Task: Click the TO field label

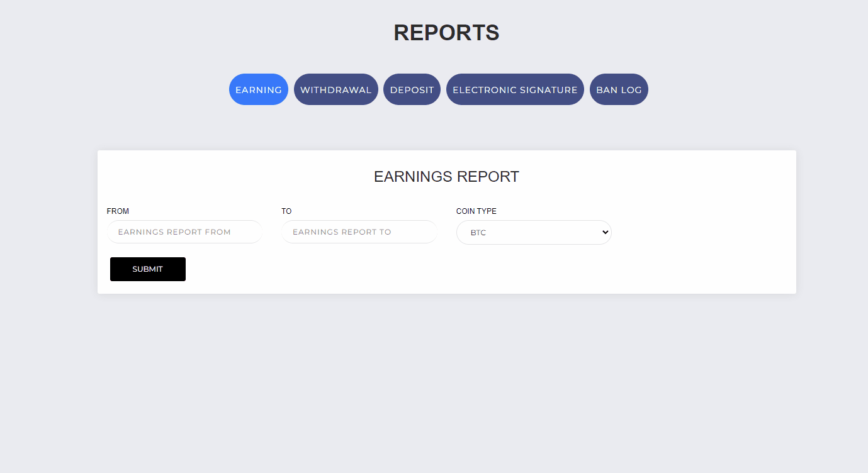Action: tap(286, 211)
